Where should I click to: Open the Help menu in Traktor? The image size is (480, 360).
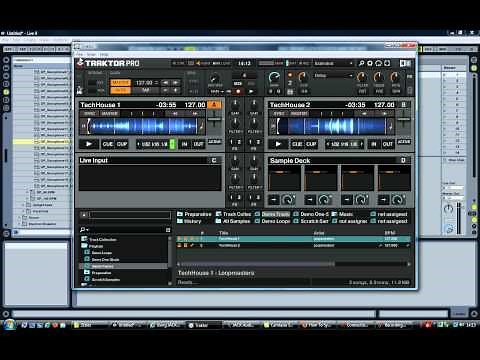(104, 54)
